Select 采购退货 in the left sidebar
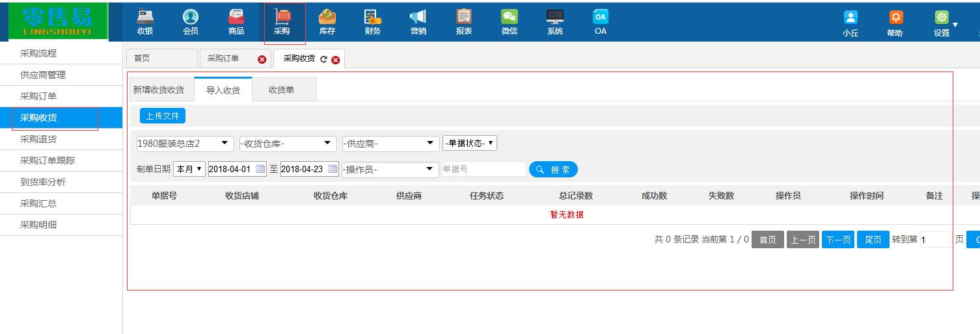This screenshot has height=334, width=980. click(38, 139)
